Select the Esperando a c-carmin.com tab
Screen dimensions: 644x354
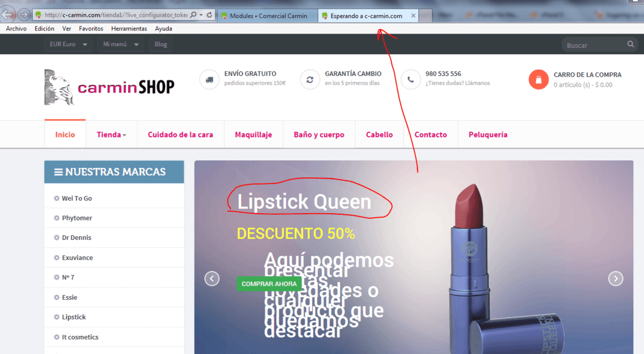pyautogui.click(x=366, y=16)
